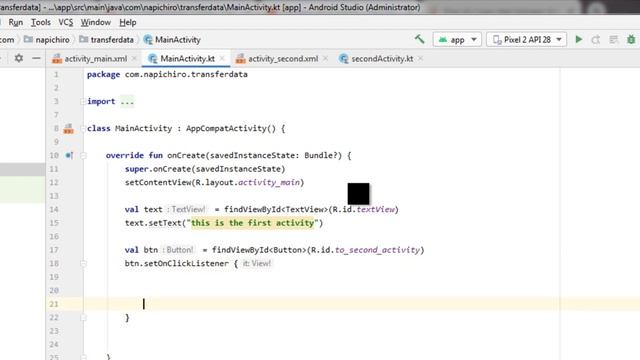Close the MainActivity.kt tab
Viewport: 640px width, 360px height.
point(222,59)
